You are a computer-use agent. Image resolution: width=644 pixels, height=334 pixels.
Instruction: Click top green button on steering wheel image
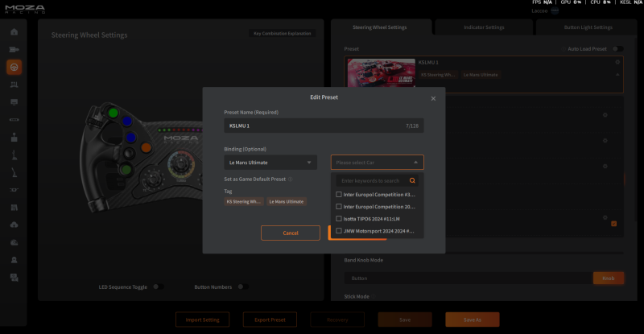114,113
